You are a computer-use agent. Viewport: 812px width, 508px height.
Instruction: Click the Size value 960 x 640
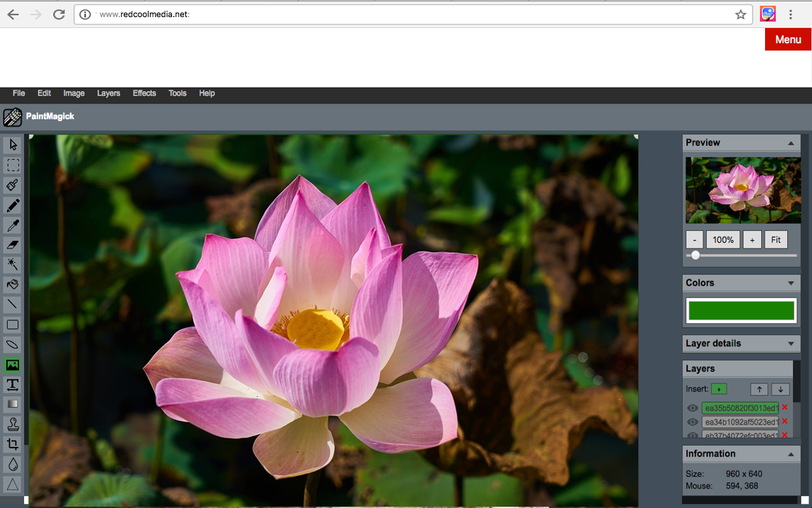(x=744, y=474)
